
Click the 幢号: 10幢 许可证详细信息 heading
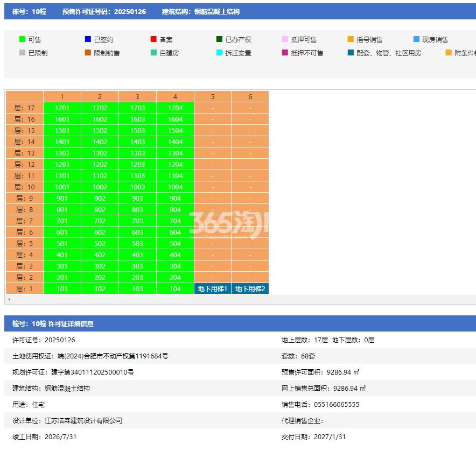pos(53,323)
